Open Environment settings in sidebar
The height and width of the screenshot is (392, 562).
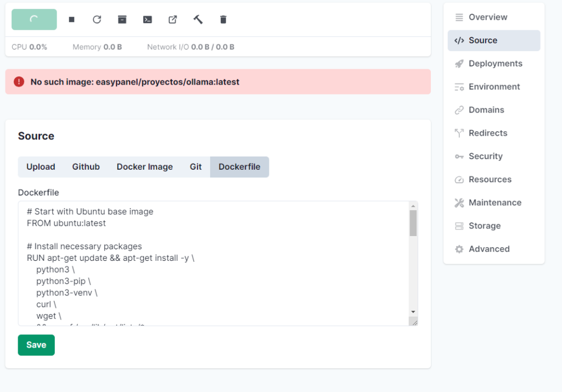pyautogui.click(x=494, y=87)
